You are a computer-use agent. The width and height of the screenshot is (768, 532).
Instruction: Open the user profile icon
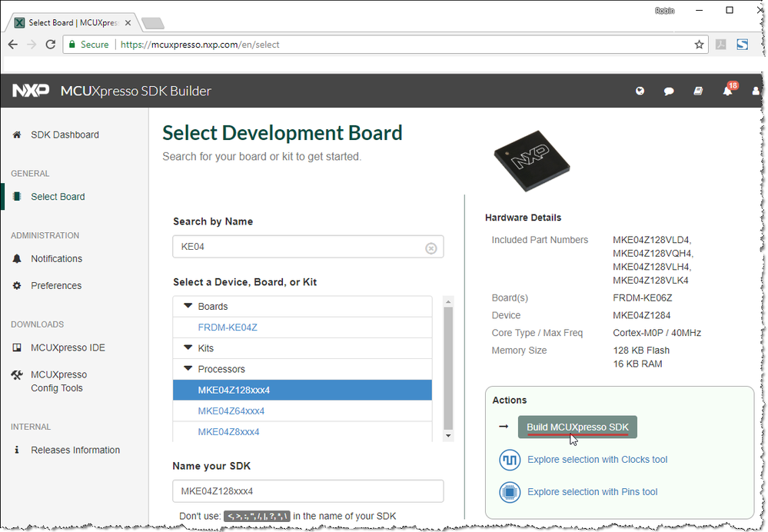coord(756,91)
